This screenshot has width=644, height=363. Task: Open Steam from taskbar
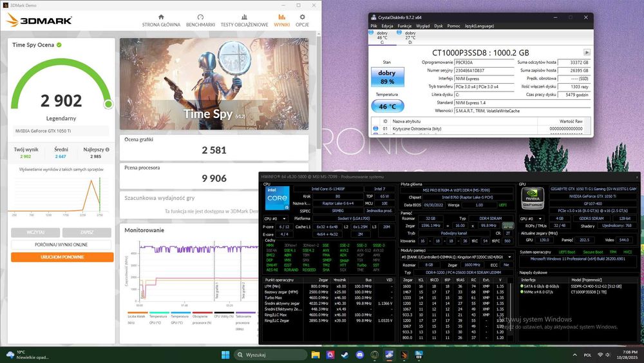tap(345, 355)
